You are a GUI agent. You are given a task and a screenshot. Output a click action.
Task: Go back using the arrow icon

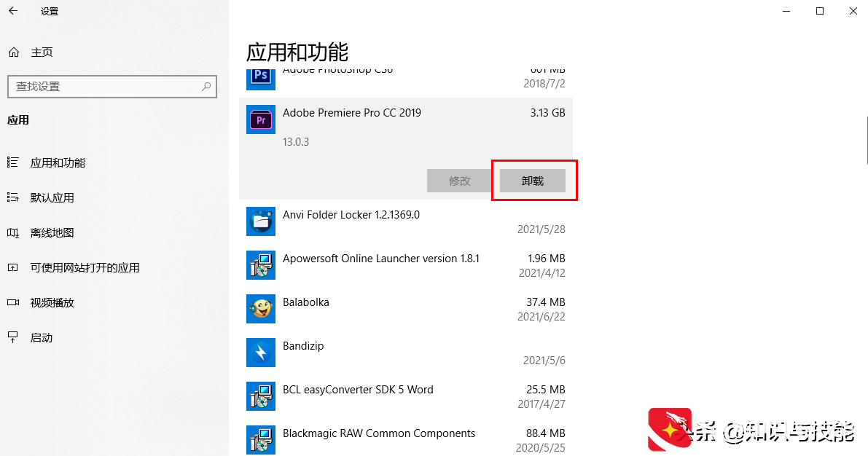pos(13,11)
